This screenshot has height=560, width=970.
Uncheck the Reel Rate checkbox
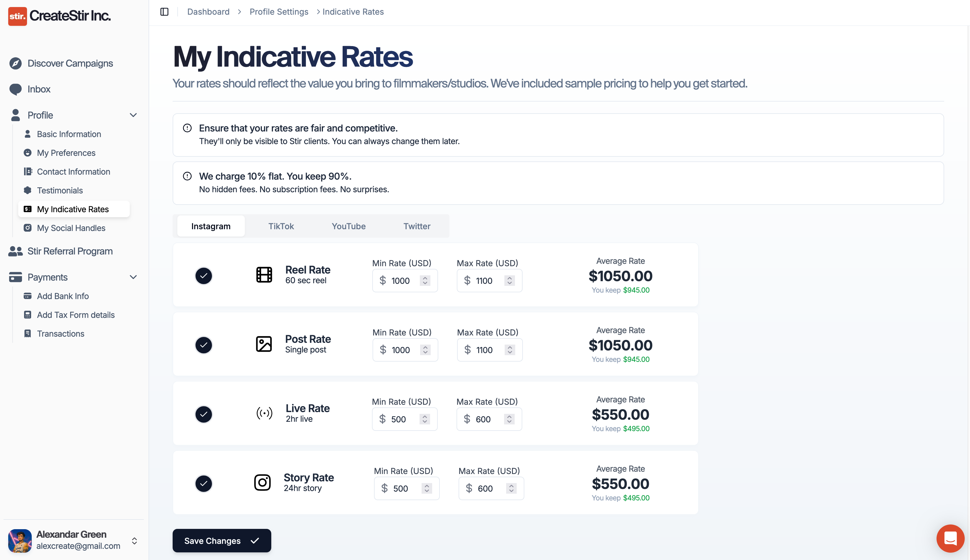[203, 276]
